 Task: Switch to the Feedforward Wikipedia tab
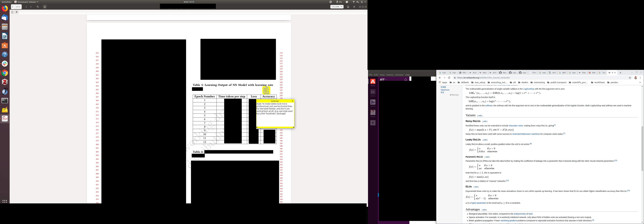[582, 73]
